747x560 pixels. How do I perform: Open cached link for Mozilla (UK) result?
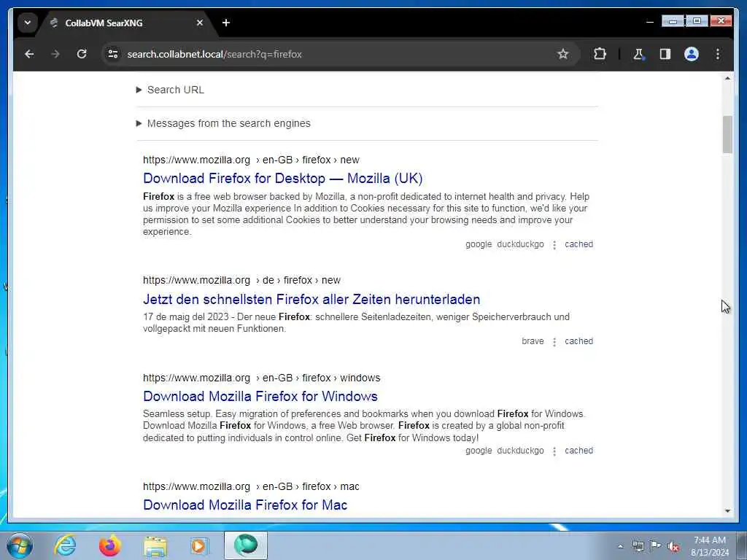(578, 244)
